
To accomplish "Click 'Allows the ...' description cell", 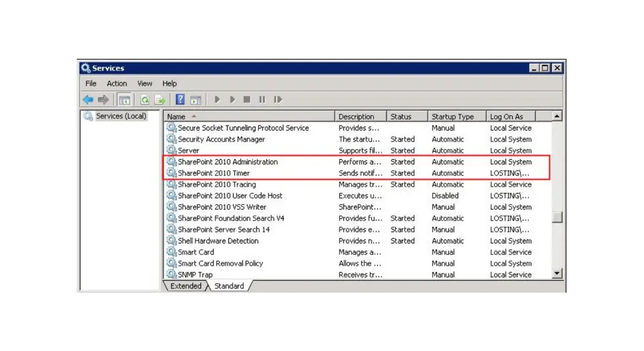I will 360,263.
